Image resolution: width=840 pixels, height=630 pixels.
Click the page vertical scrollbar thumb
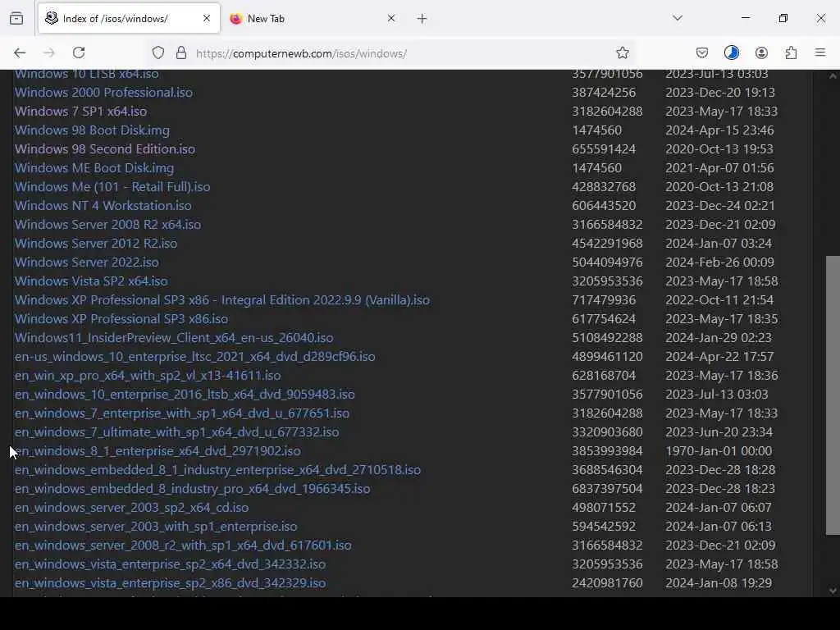[833, 395]
